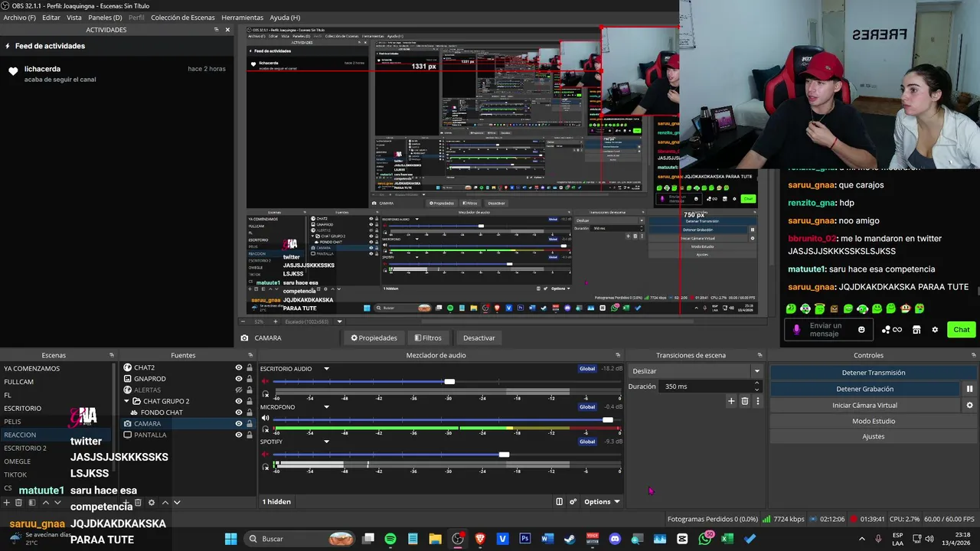Delete selected source in Fuentes toolbar
The image size is (980, 551).
pos(138,503)
